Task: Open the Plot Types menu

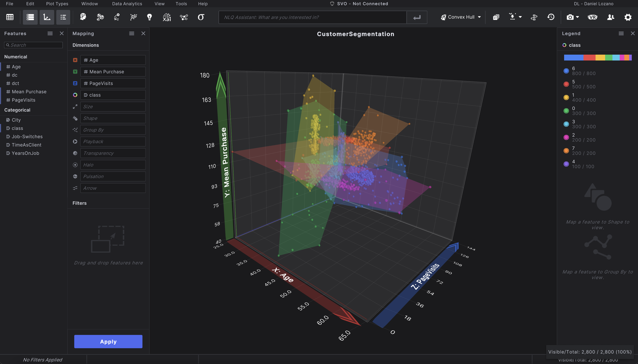Action: [x=57, y=4]
